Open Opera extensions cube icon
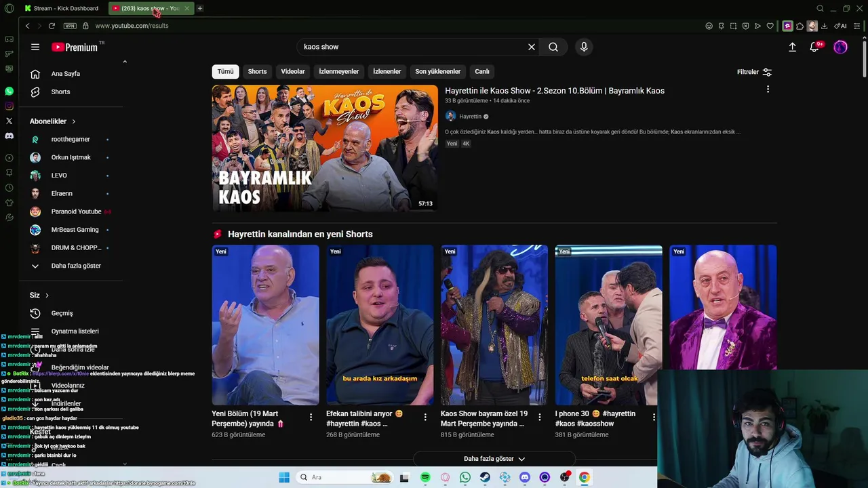Viewport: 868px width, 488px height. coord(800,26)
